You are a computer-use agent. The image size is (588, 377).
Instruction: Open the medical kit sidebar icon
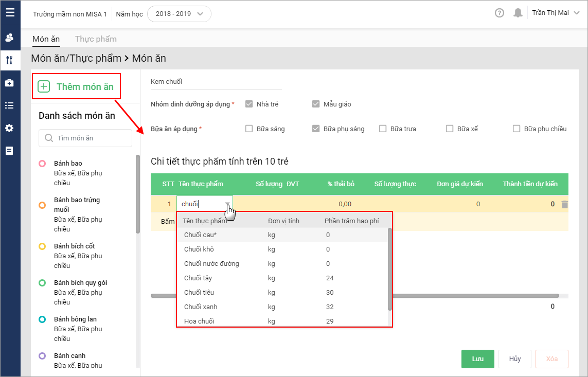tap(9, 83)
